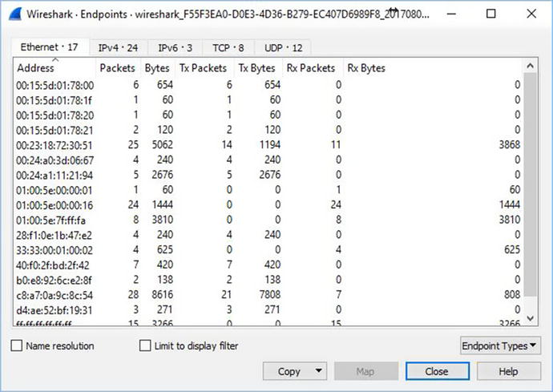Select row 00:24:a0:3d:06:67
The width and height of the screenshot is (553, 392).
click(x=268, y=160)
